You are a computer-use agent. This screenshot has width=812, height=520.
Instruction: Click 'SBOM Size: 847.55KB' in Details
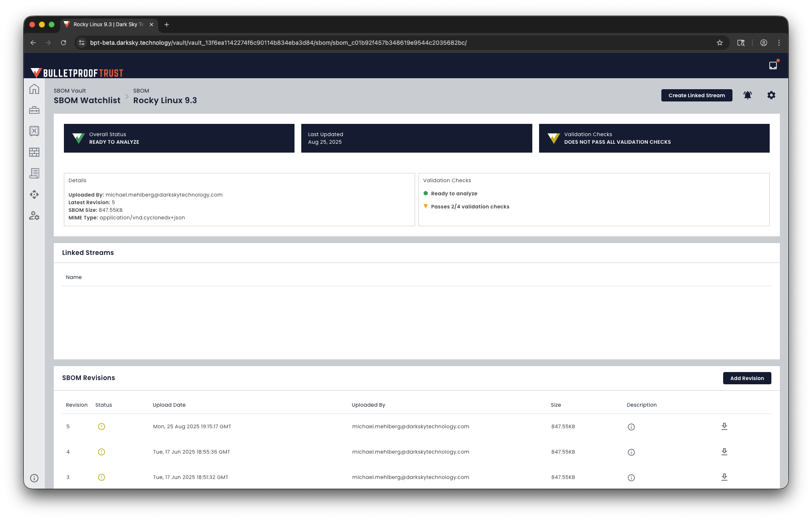(x=96, y=210)
